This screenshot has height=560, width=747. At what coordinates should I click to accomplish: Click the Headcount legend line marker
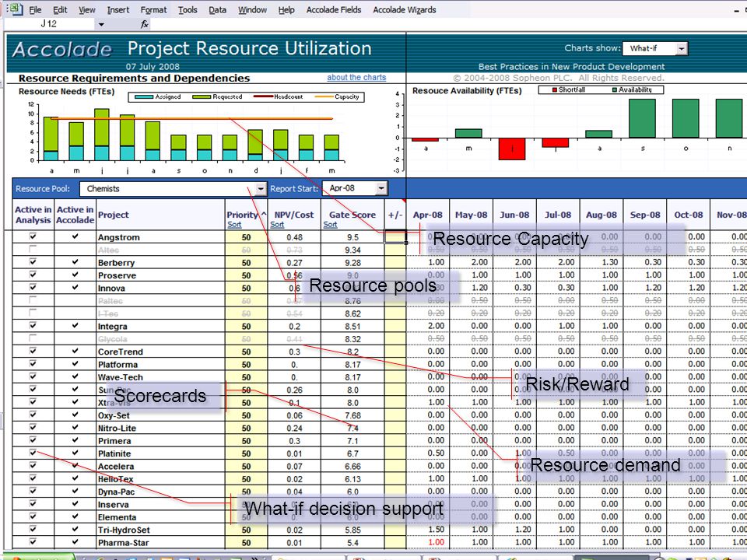[x=263, y=96]
